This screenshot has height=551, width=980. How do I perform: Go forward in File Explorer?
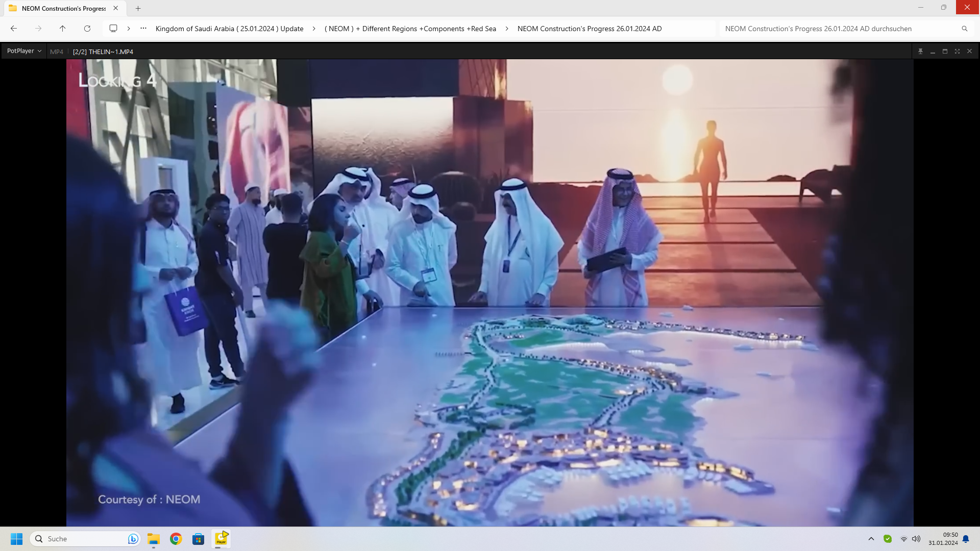click(x=38, y=29)
